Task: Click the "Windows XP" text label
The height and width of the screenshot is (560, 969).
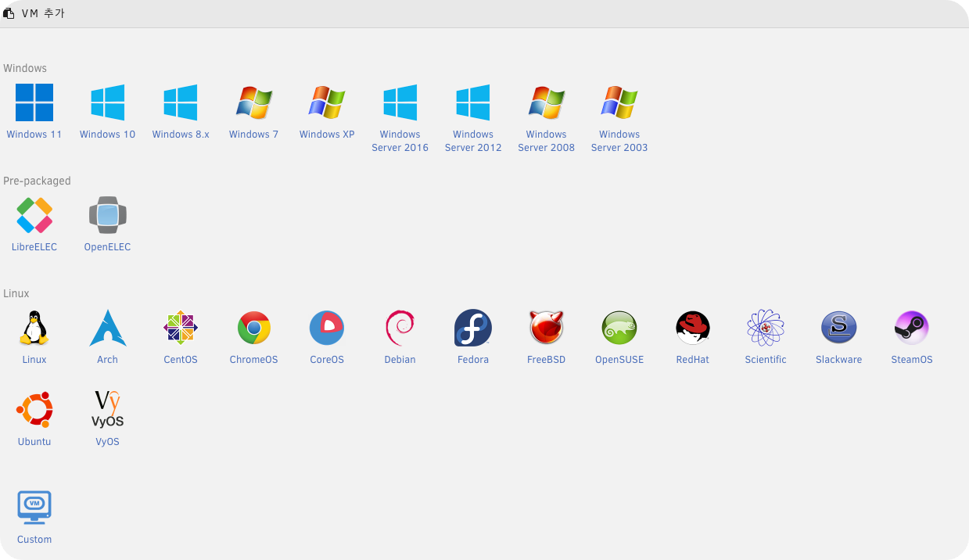Action: pyautogui.click(x=327, y=135)
